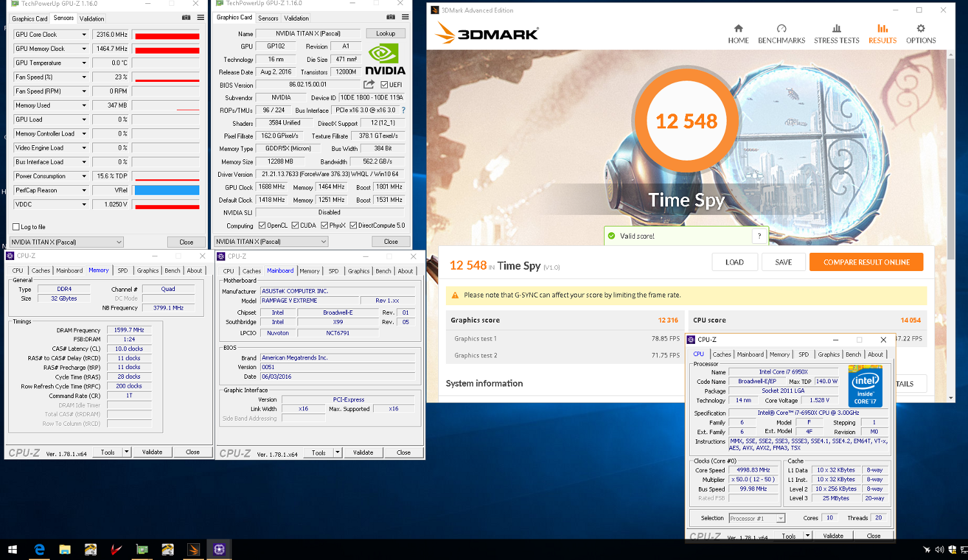This screenshot has height=560, width=968.
Task: Switch to CPU-Z via purple chip taskbar icon
Action: [x=219, y=550]
